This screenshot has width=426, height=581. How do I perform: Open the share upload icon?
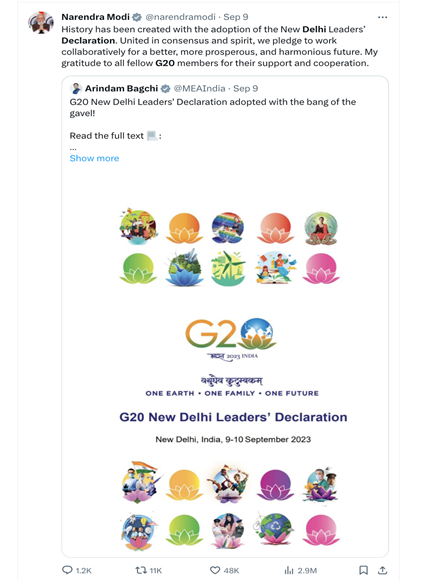click(383, 570)
